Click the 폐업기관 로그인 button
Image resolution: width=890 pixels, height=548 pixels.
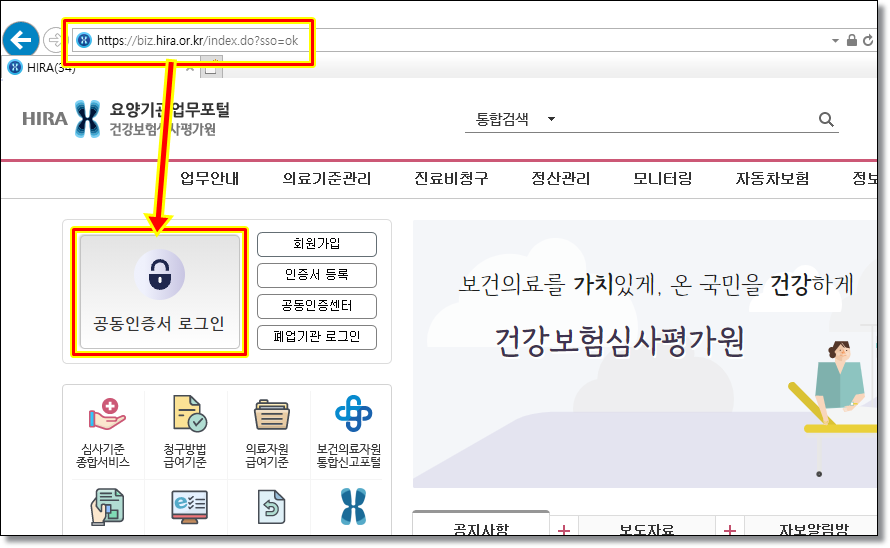(317, 337)
